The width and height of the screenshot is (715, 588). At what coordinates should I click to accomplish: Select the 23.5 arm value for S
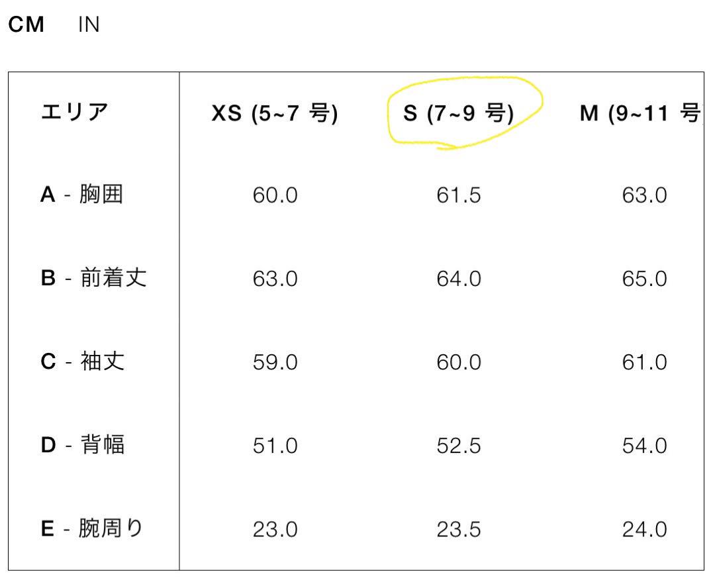coord(459,530)
